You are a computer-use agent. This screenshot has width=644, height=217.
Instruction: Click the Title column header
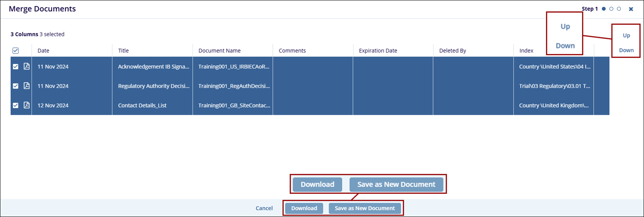coord(124,50)
